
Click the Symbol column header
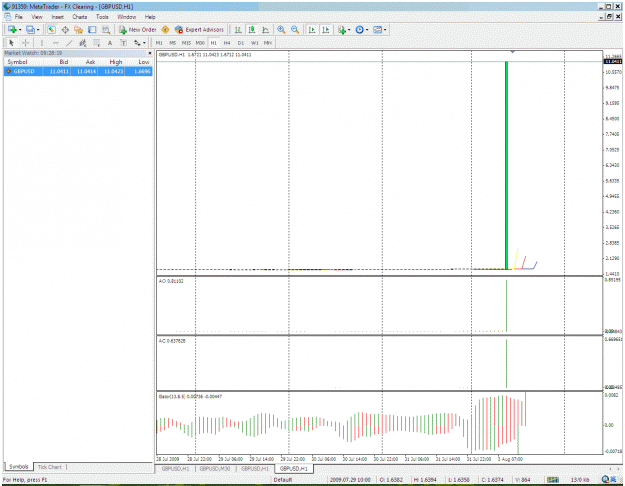pyautogui.click(x=17, y=62)
